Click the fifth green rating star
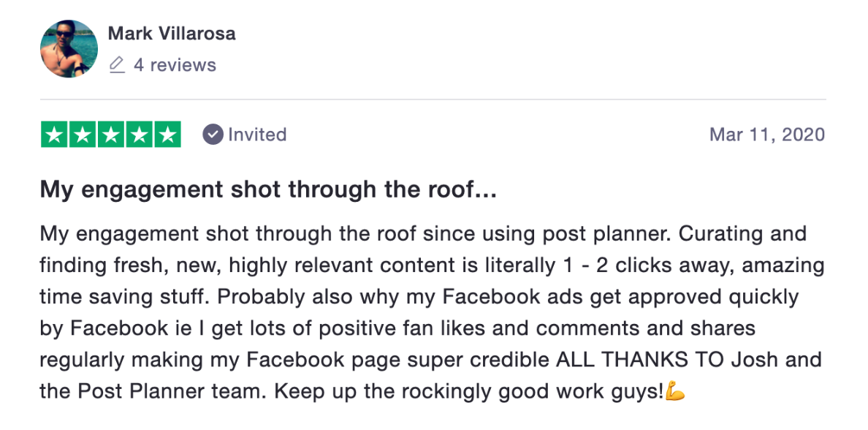Screen dimensions: 868x430 pos(167,134)
